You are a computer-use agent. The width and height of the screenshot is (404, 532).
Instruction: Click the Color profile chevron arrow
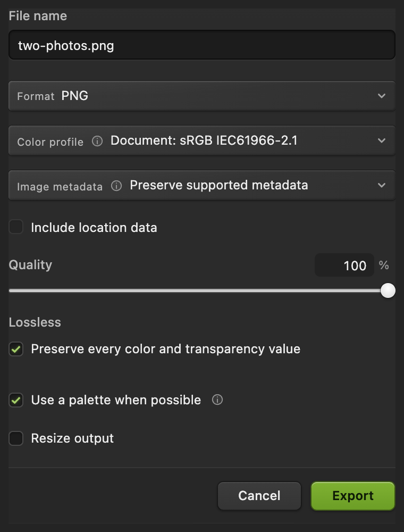(x=382, y=140)
